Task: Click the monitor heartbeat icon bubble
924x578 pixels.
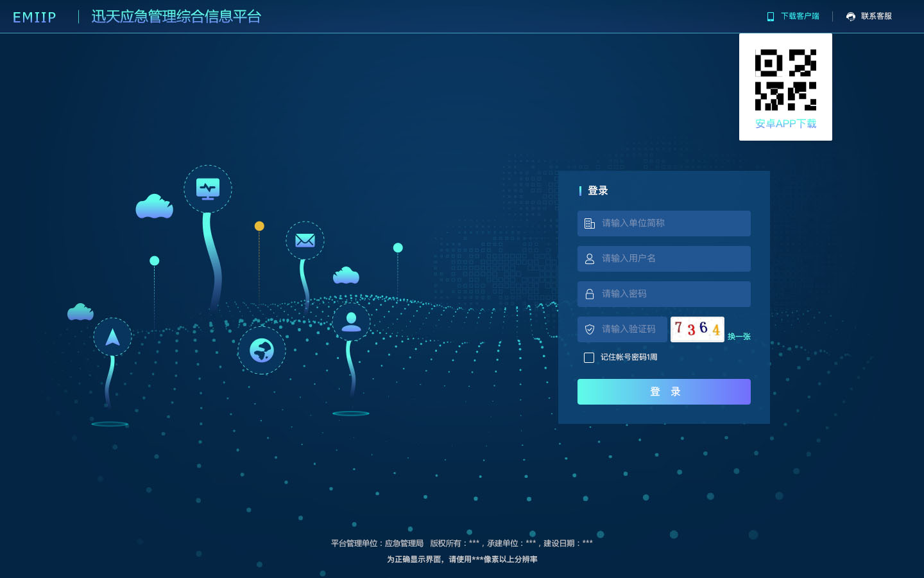Action: [x=208, y=189]
